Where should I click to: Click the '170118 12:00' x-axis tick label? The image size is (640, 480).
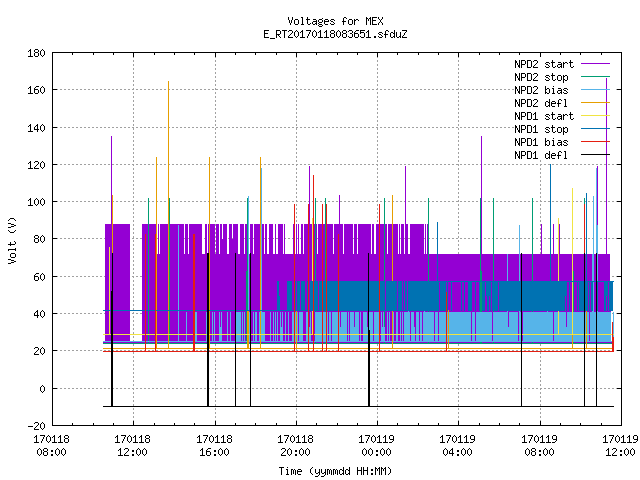coord(133,445)
